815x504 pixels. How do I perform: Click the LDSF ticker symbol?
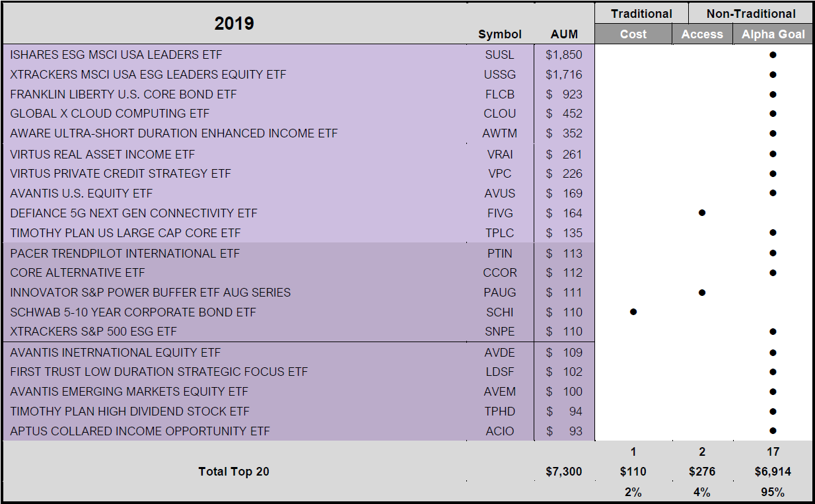point(499,372)
